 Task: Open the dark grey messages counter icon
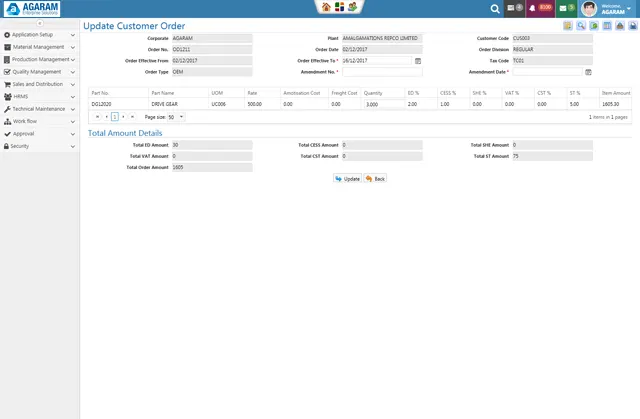pyautogui.click(x=514, y=8)
